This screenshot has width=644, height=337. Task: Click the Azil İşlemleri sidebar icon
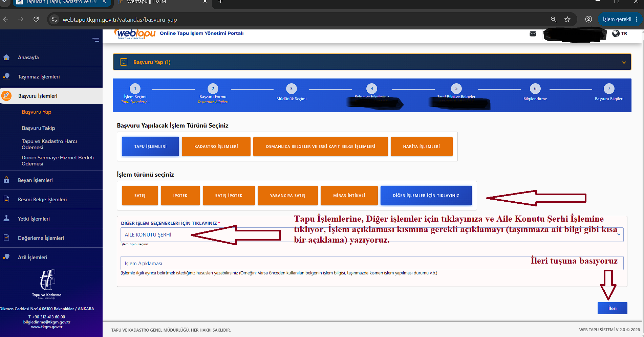pyautogui.click(x=6, y=257)
